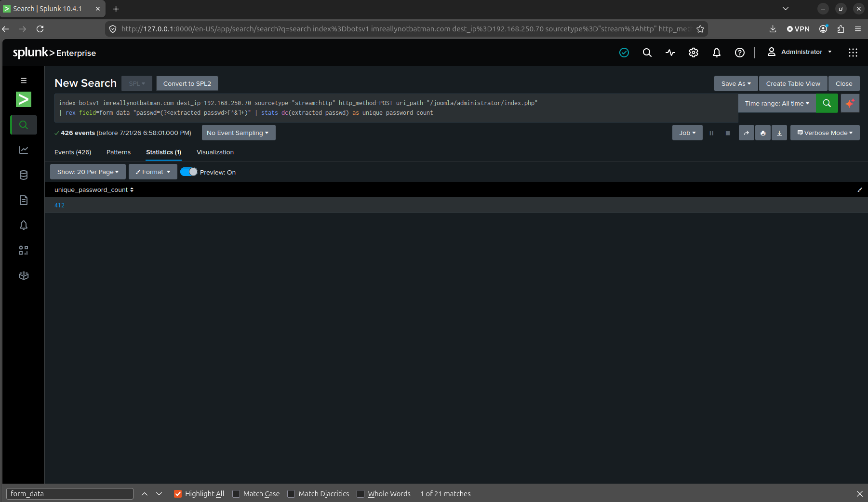Click the Close search button
Screen dimensions: 868x502
[844, 83]
